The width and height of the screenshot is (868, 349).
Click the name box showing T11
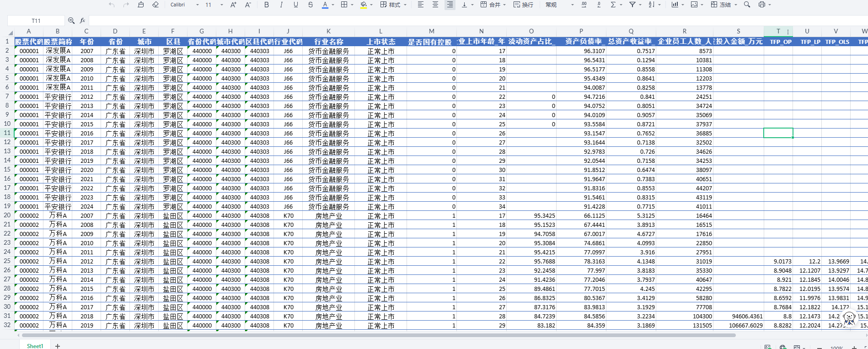pos(36,21)
